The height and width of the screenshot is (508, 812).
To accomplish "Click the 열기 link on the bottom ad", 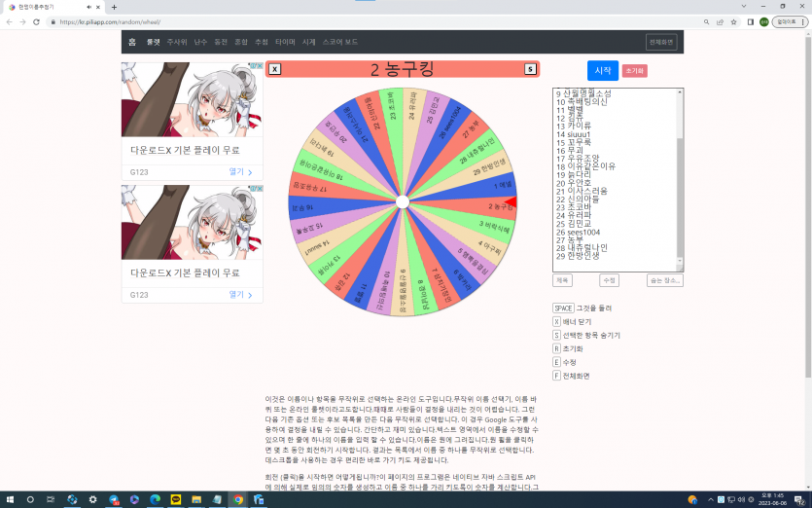I will pos(240,295).
